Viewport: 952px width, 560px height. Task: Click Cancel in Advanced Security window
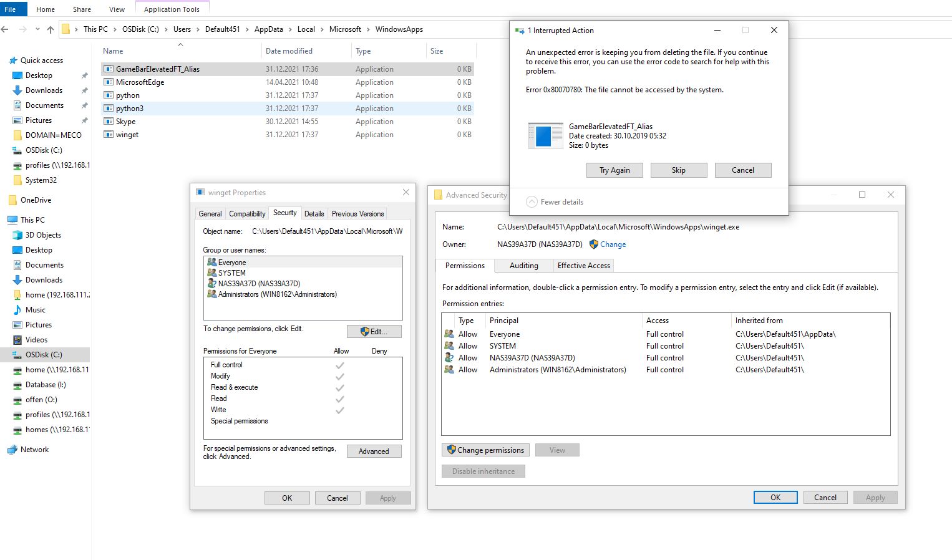point(825,498)
